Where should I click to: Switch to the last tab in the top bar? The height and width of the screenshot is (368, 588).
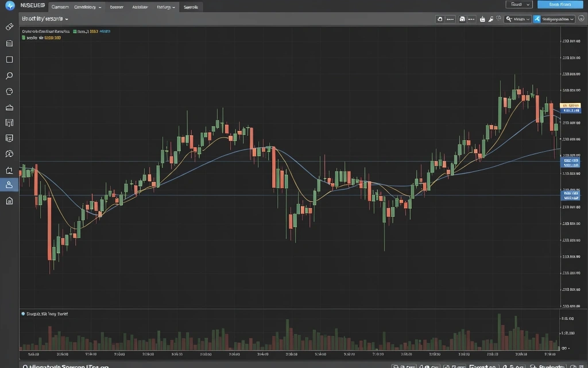pyautogui.click(x=191, y=7)
